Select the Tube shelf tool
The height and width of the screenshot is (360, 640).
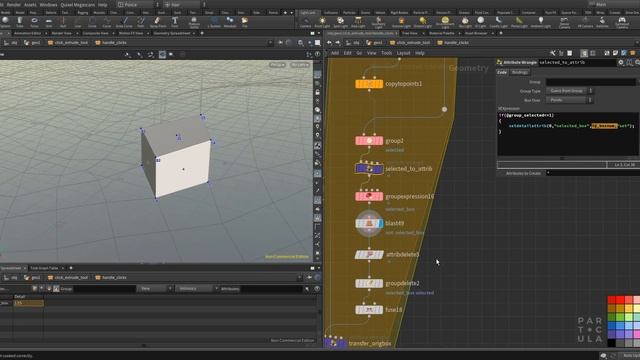20,22
